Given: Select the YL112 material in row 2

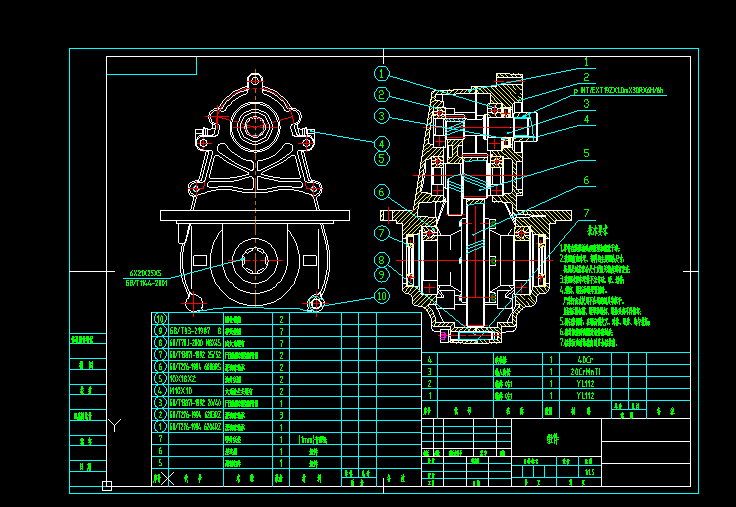Looking at the screenshot, I should click(585, 384).
